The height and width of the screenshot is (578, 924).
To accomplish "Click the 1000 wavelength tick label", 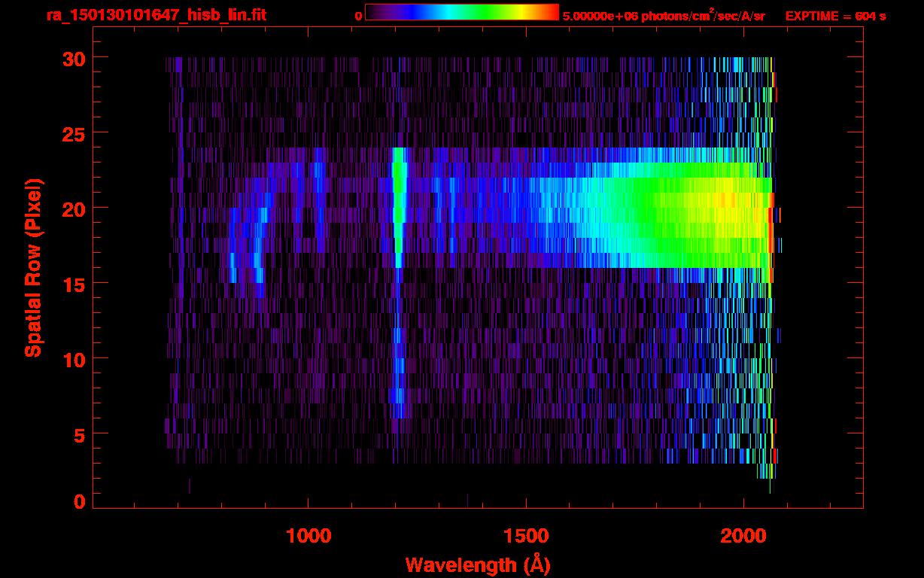I will [x=309, y=536].
